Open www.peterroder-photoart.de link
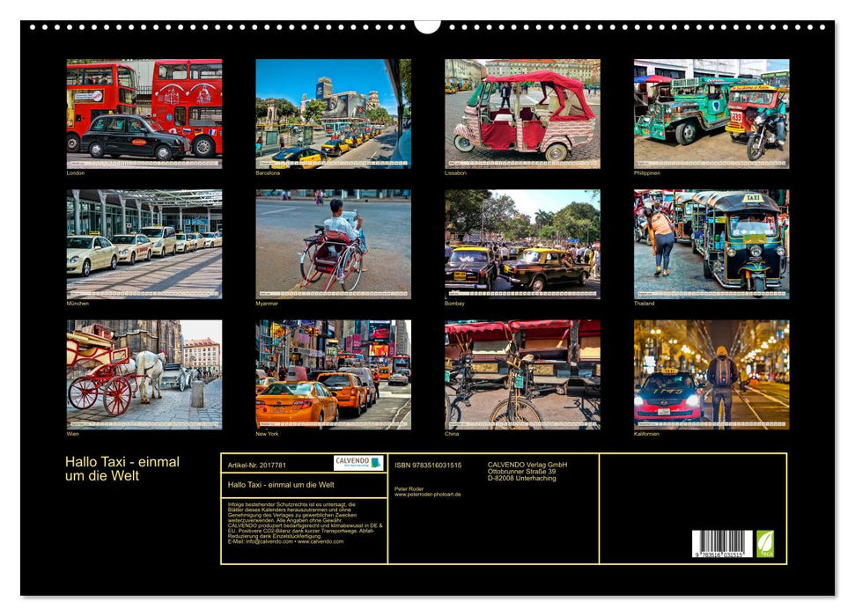The height and width of the screenshot is (616, 855). [x=428, y=494]
